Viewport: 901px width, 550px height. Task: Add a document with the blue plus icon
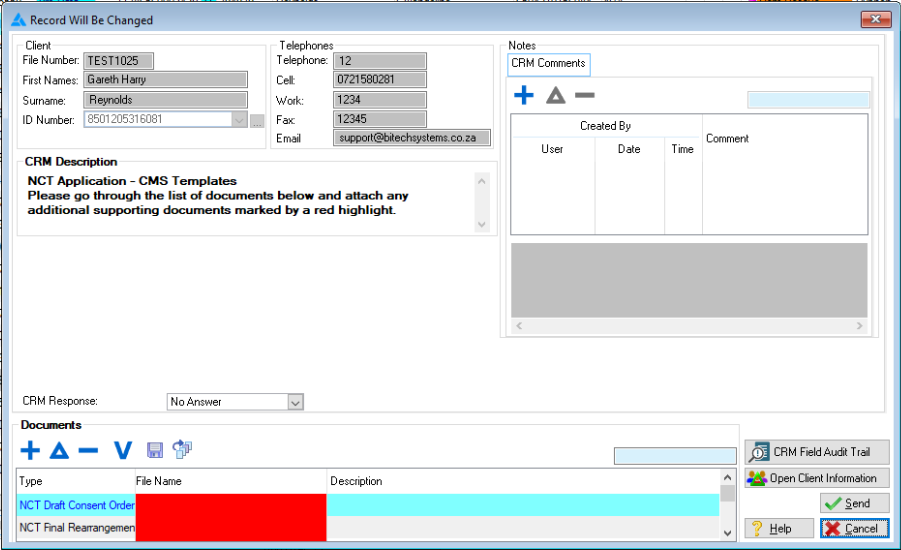tap(30, 451)
